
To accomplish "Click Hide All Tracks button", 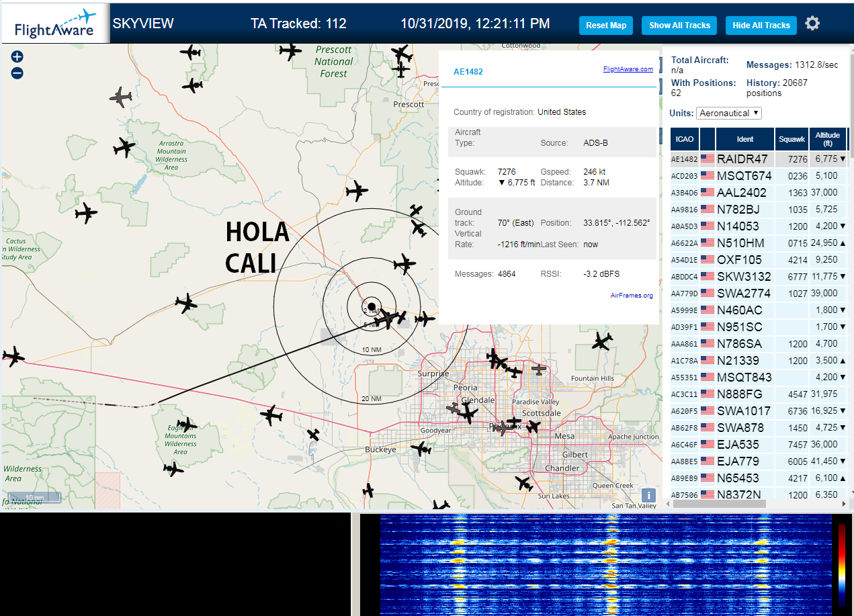I will [761, 26].
